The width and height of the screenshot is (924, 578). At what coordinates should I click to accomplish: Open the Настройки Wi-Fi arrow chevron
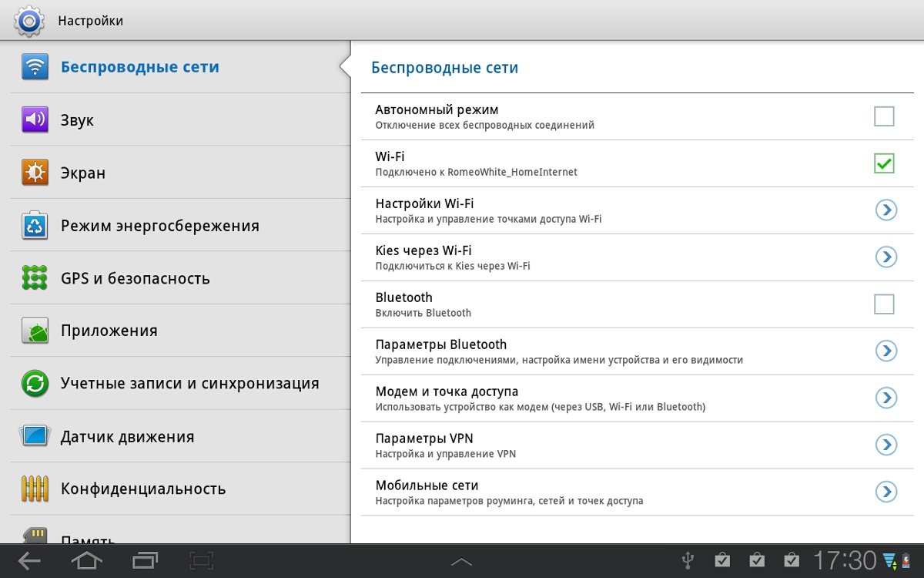886,210
